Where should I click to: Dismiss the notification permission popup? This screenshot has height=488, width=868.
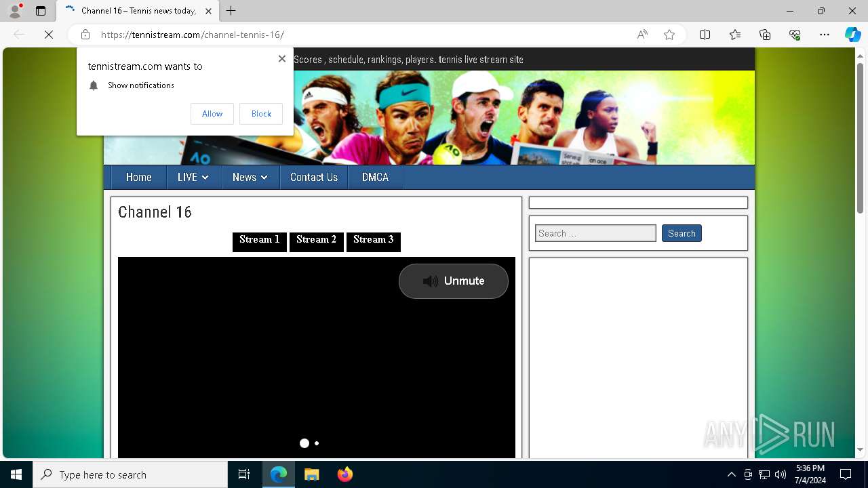point(282,59)
